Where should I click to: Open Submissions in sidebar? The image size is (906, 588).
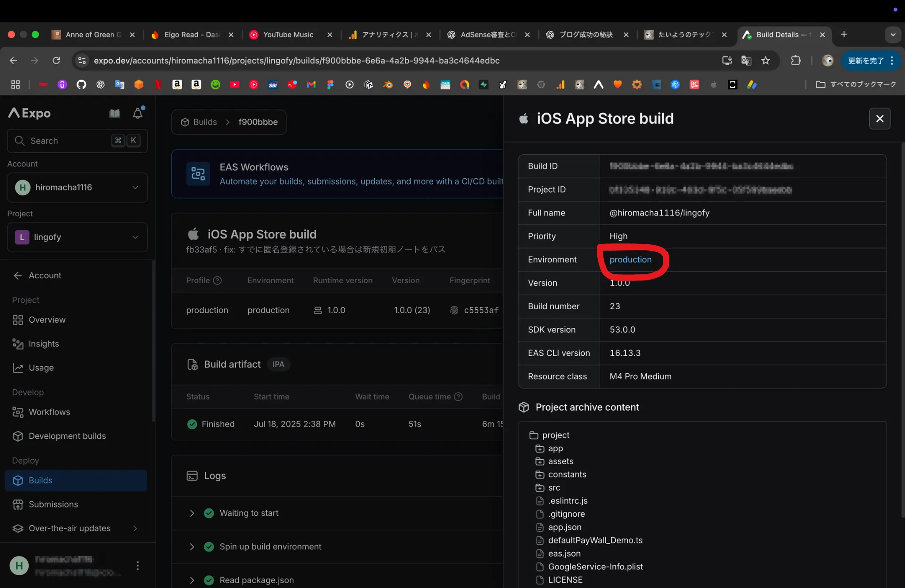53,504
